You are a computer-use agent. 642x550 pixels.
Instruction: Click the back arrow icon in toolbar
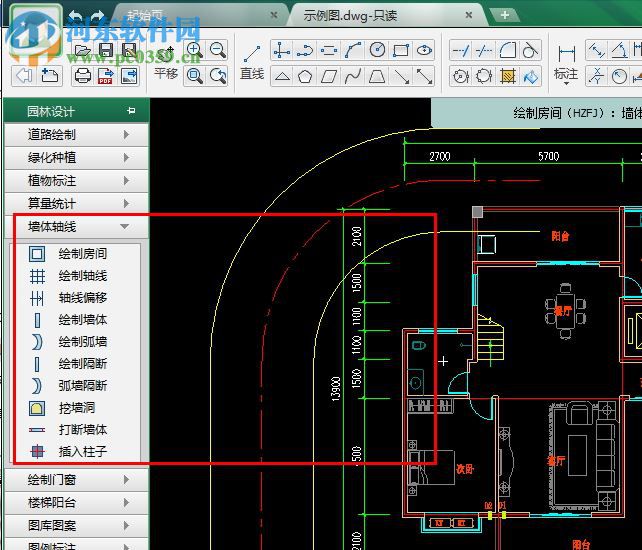pyautogui.click(x=25, y=76)
